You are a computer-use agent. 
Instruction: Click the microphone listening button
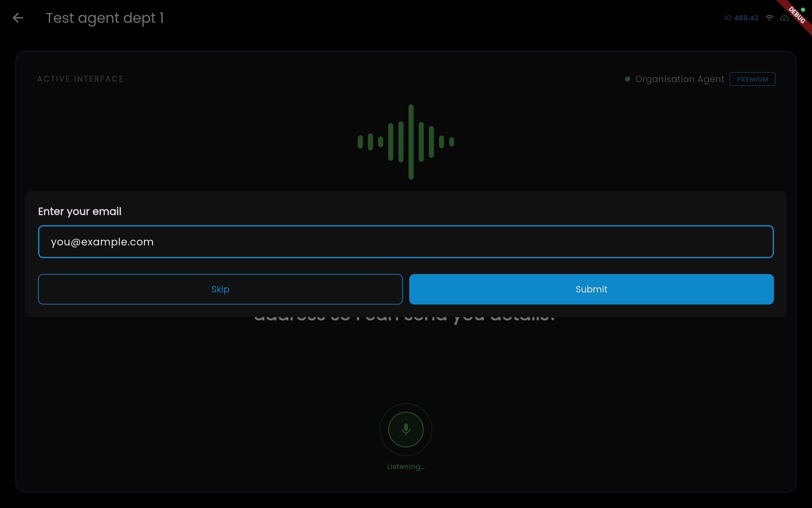406,429
